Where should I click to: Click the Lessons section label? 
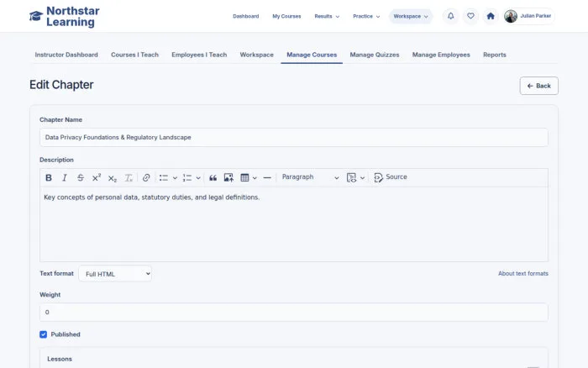click(x=60, y=359)
